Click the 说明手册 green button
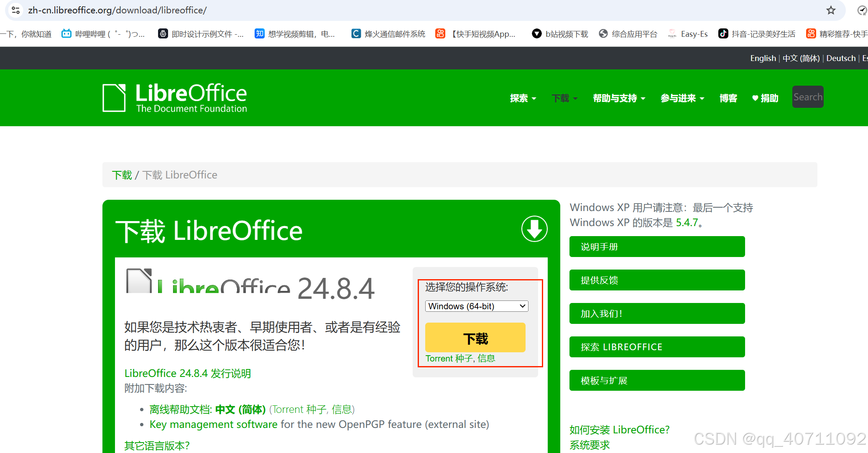The image size is (868, 453). (657, 247)
